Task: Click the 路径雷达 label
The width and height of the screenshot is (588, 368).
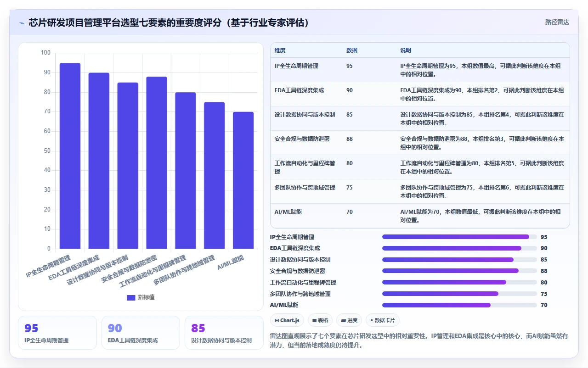Action: 557,22
